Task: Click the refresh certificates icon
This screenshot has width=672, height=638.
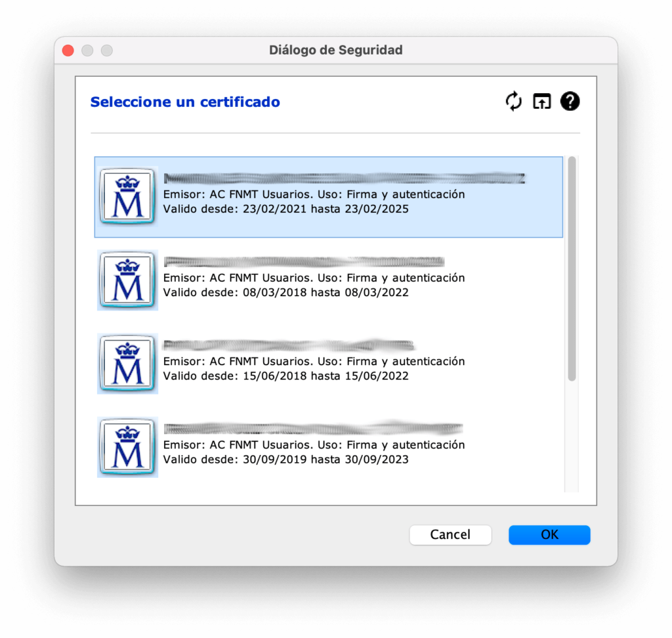Action: point(513,102)
